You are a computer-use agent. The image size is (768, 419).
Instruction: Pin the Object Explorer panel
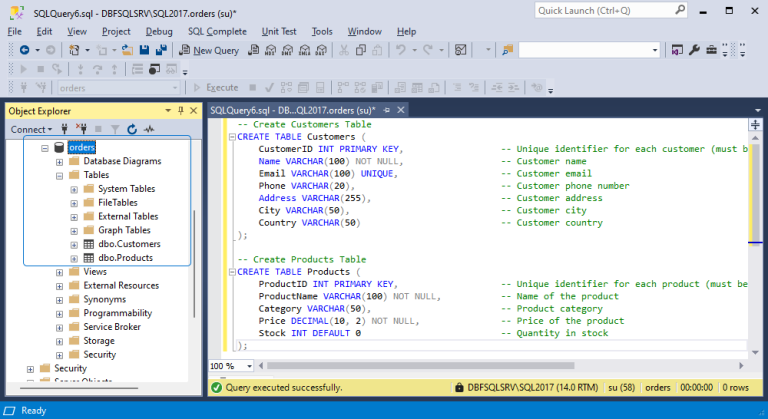click(180, 110)
